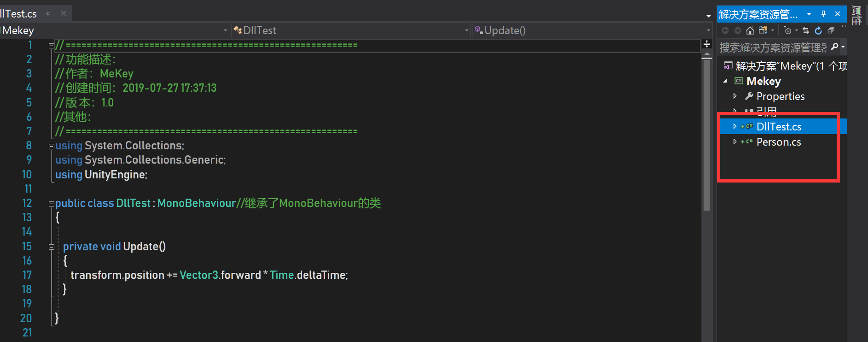
Task: Sync Solution Explorer with the active document
Action: pyautogui.click(x=806, y=30)
